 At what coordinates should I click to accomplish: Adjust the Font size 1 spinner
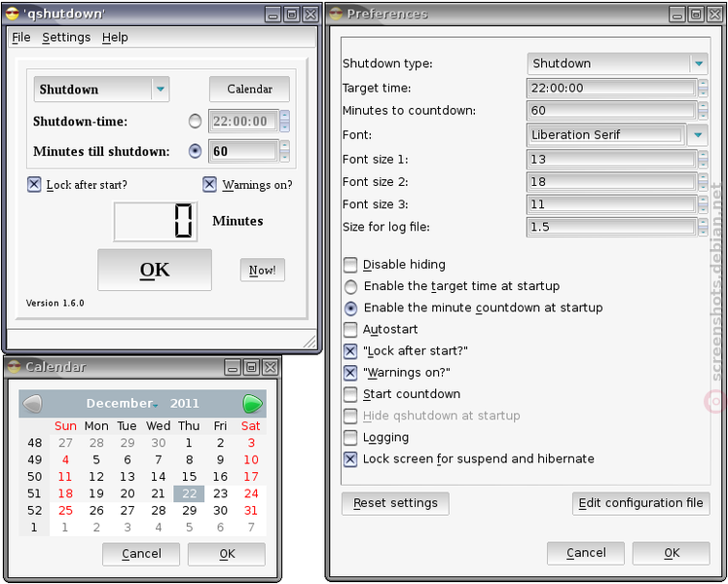pyautogui.click(x=703, y=160)
